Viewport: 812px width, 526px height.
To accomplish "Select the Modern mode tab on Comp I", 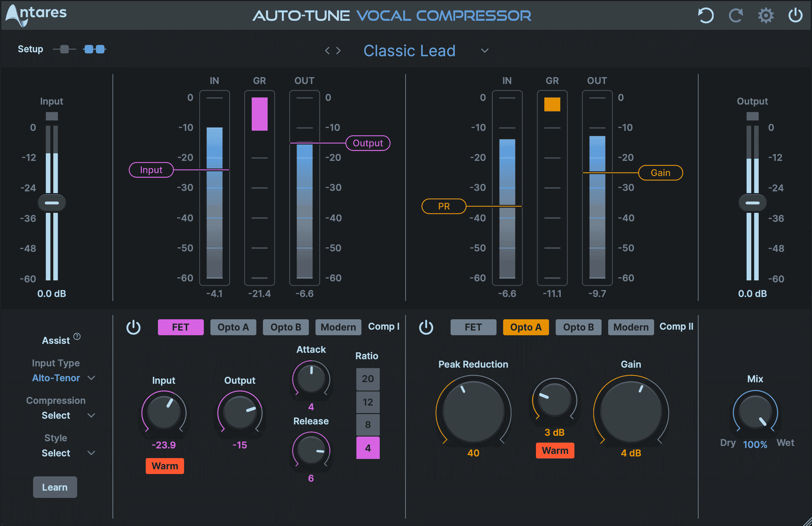I will tap(338, 327).
